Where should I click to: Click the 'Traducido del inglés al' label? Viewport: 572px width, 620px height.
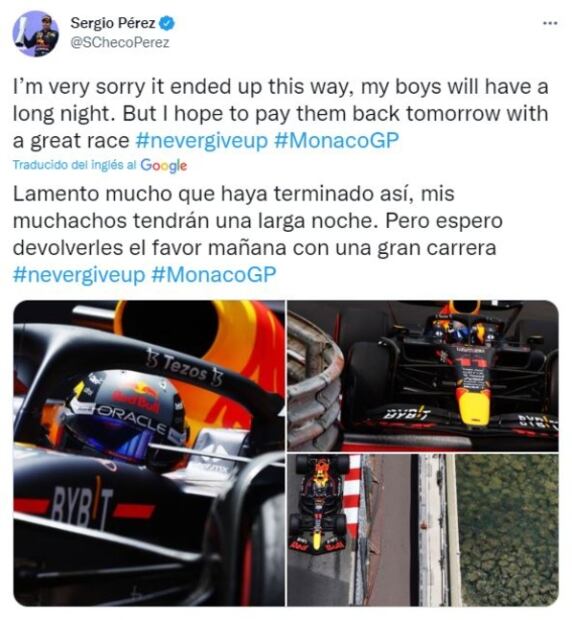click(74, 165)
